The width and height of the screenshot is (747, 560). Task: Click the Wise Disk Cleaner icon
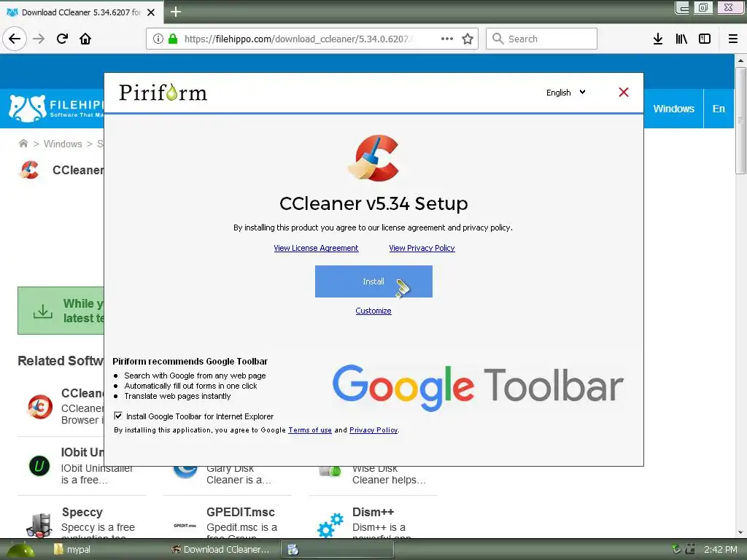coord(330,472)
